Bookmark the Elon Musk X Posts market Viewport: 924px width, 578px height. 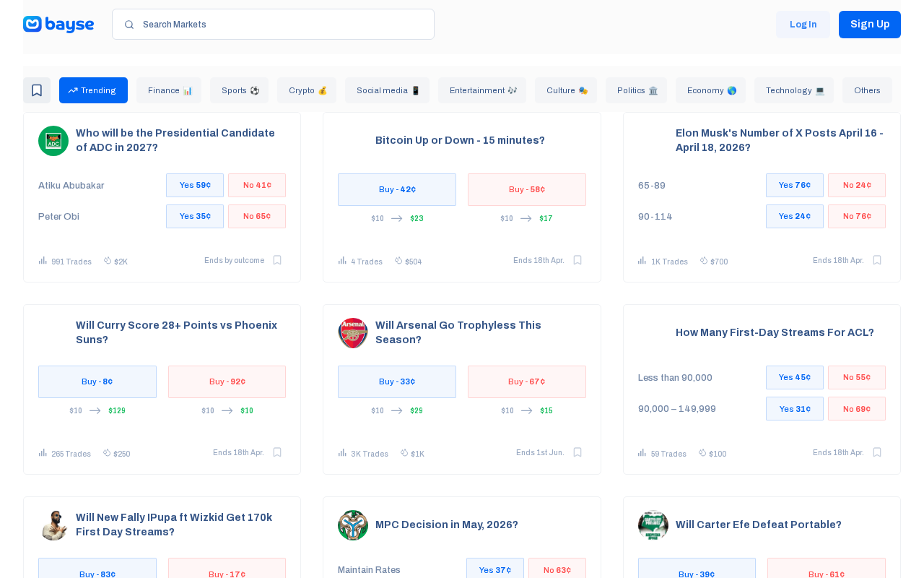click(877, 260)
